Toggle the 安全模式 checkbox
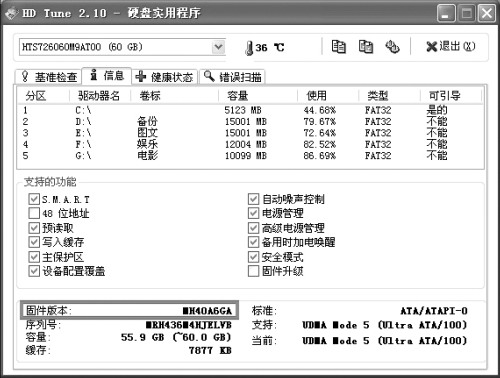500x378 pixels. 253,257
